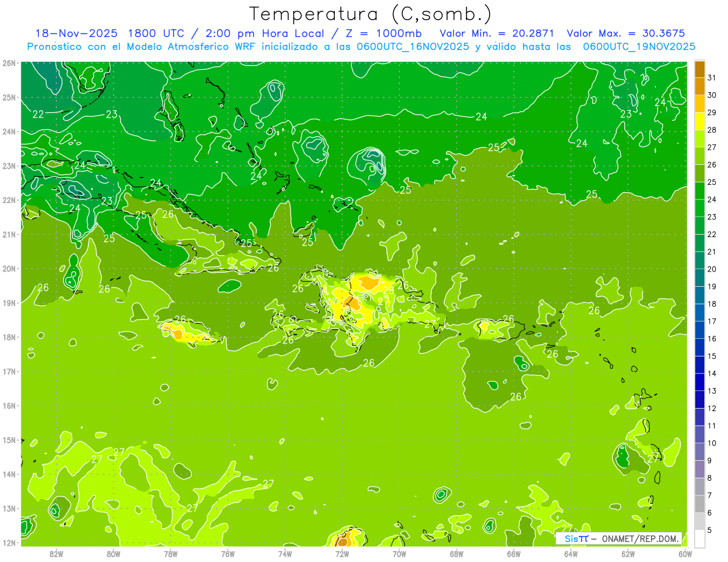This screenshot has height=562, width=728.
Task: Click the legend value "8"
Action: 710,478
